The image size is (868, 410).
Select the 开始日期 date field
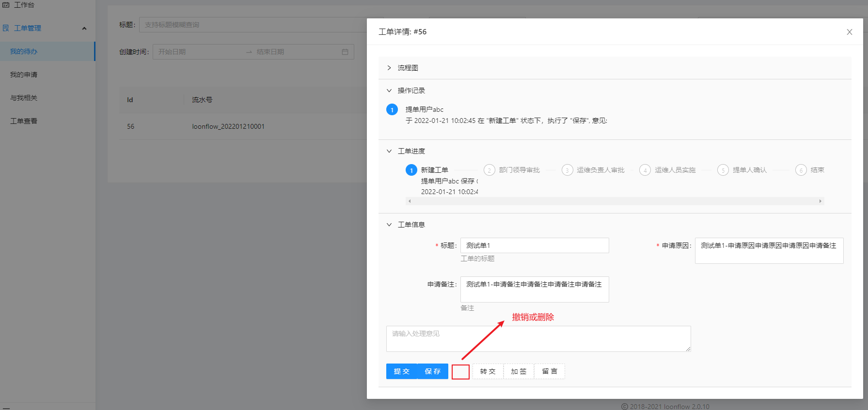[x=199, y=52]
